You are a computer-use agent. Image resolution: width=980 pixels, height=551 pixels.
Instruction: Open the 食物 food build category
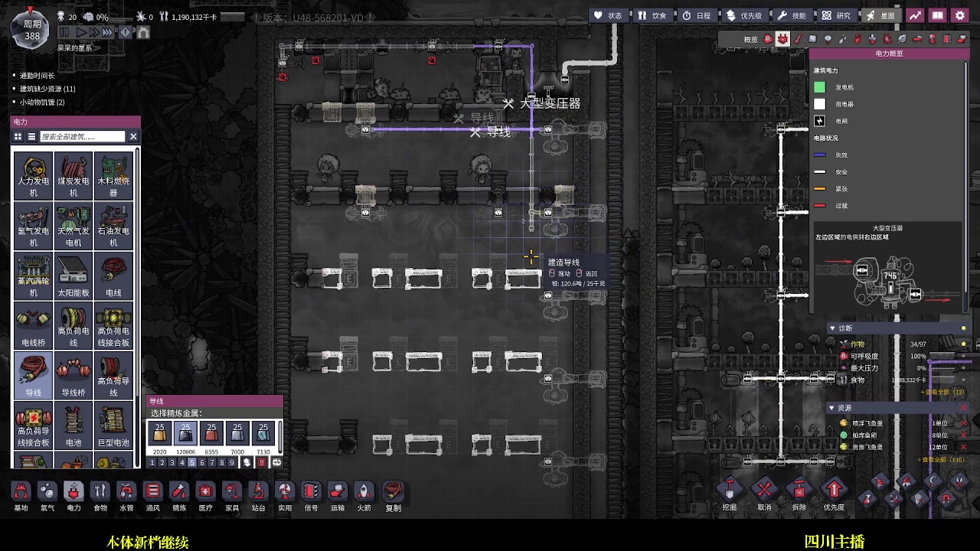100,496
